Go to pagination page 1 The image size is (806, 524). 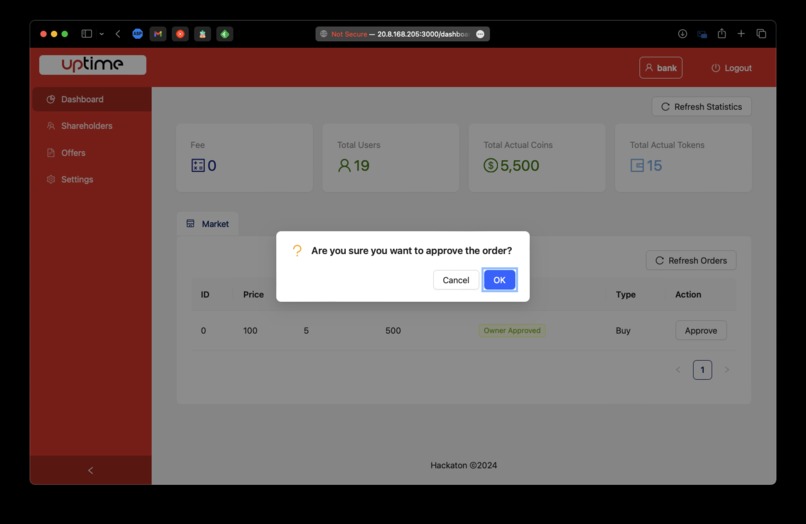pyautogui.click(x=702, y=370)
